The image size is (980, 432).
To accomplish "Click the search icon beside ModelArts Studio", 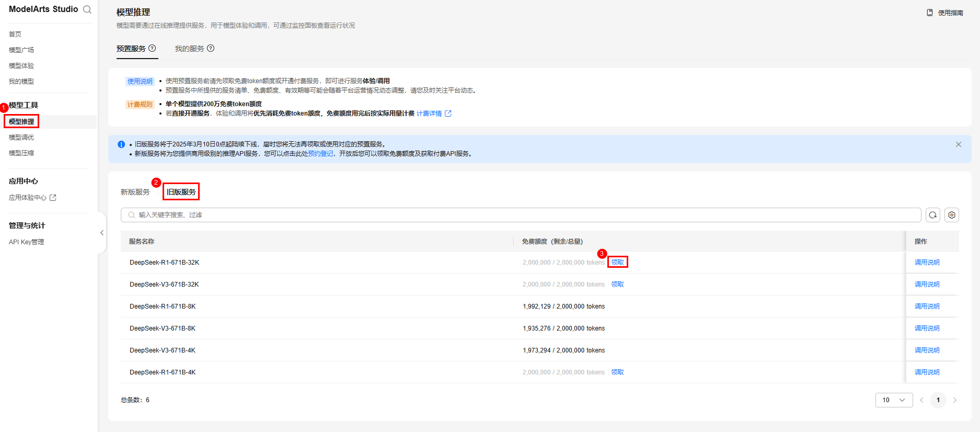I will click(x=87, y=9).
